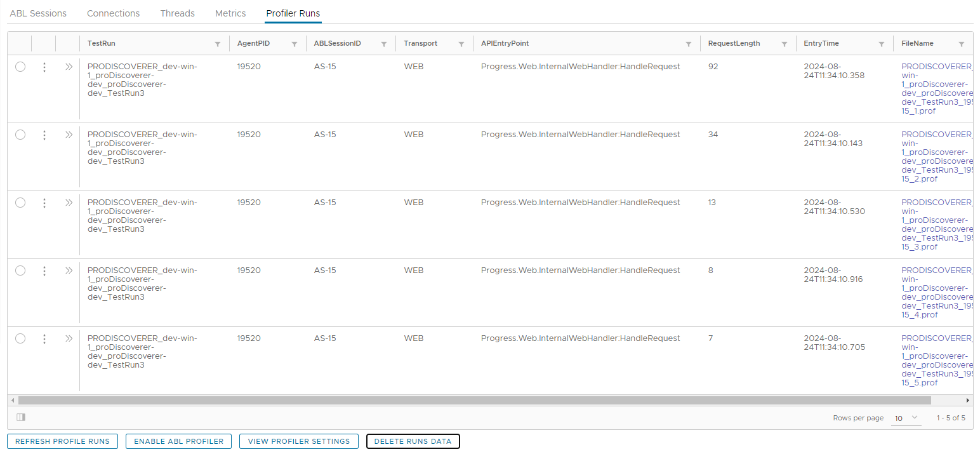
Task: Expand details for the second profiler run
Action: [69, 134]
